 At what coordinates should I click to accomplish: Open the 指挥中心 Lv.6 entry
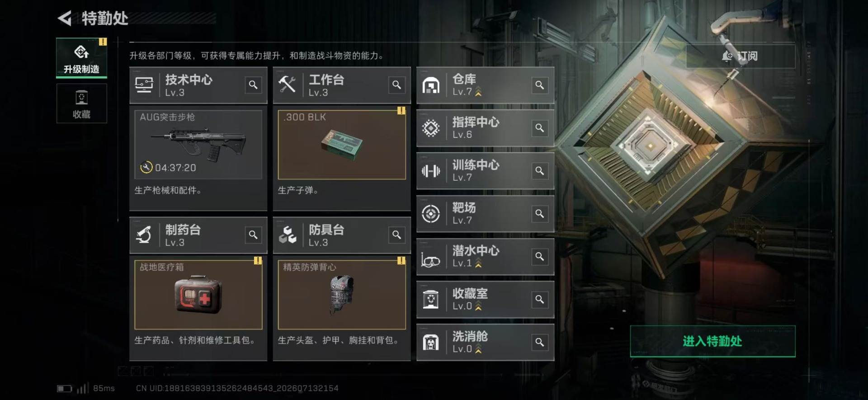coord(485,128)
